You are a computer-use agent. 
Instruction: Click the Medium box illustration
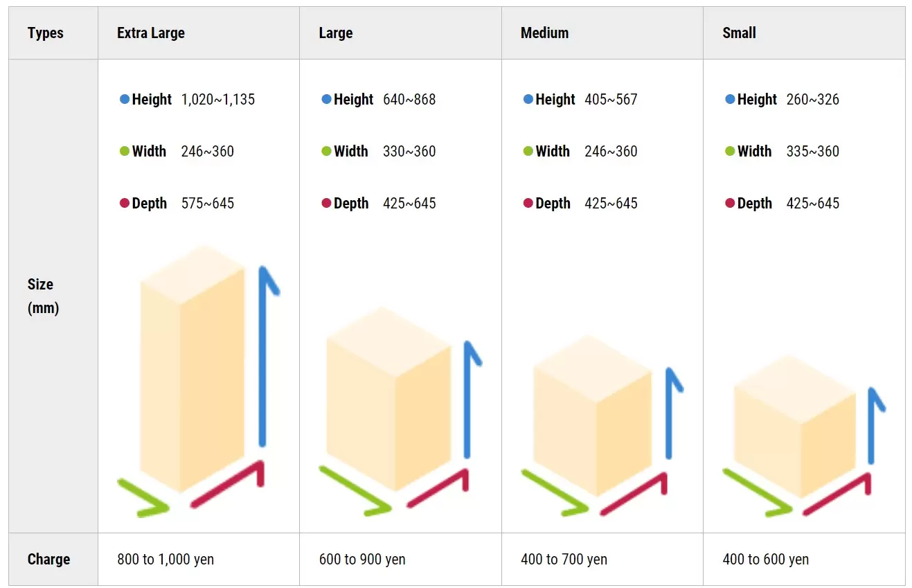(592, 414)
